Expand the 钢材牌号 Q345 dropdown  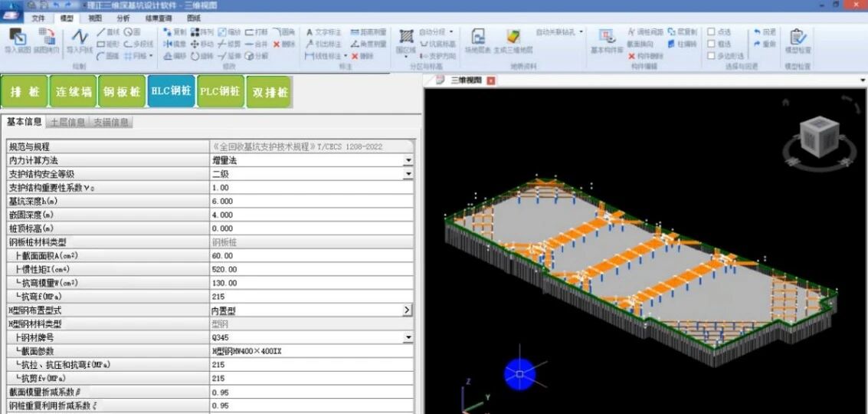[408, 337]
